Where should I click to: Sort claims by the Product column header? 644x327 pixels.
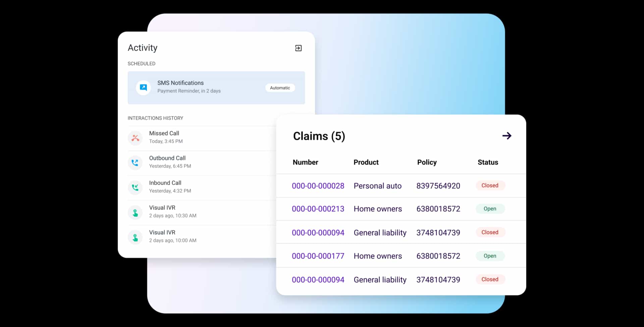click(x=366, y=162)
